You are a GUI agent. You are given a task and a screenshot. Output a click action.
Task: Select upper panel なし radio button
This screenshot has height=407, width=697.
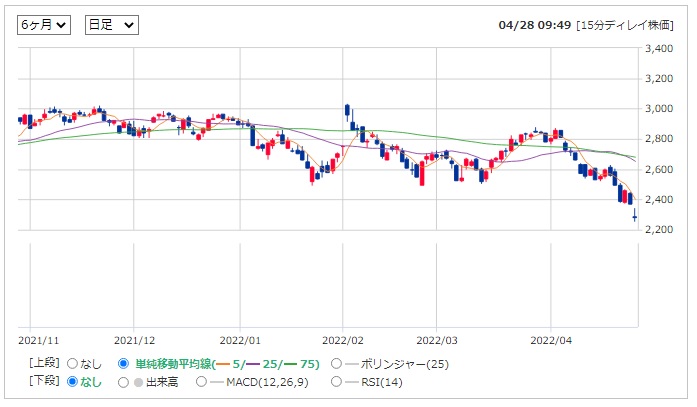[72, 364]
